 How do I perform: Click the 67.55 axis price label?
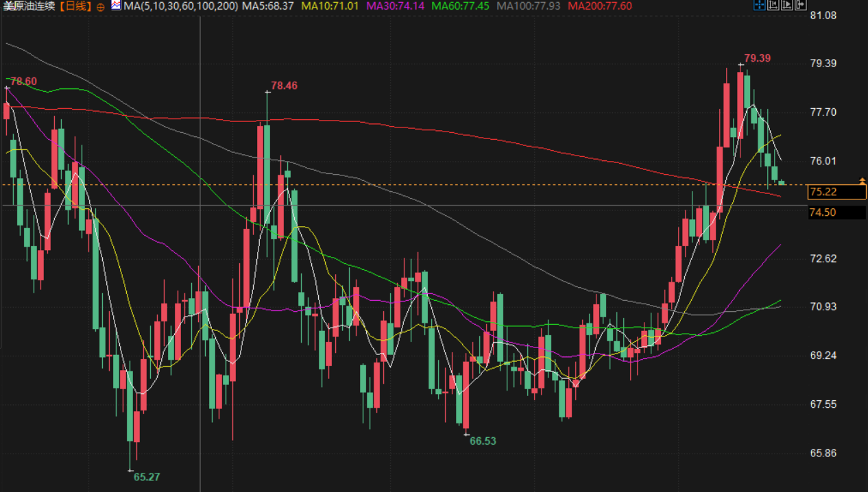[x=823, y=404]
